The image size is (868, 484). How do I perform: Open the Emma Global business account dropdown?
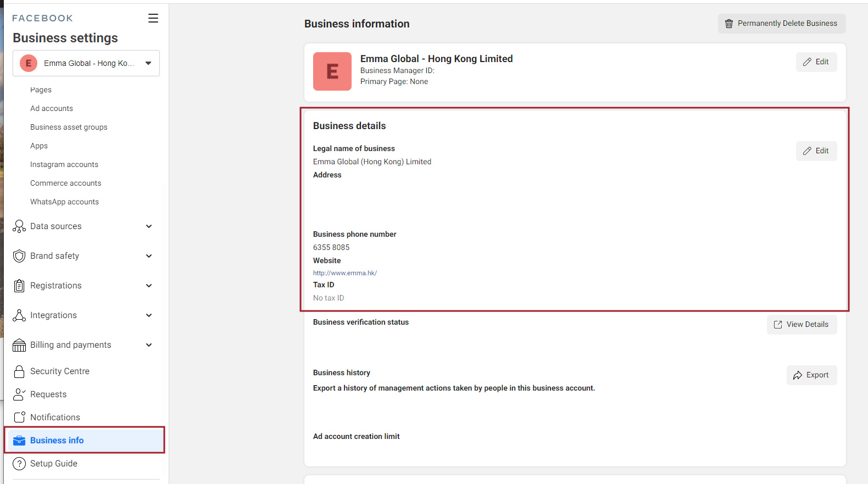[86, 63]
